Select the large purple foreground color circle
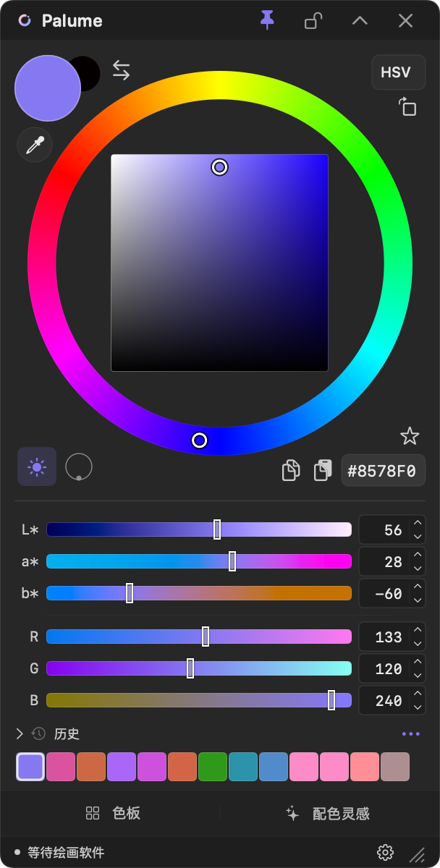Image resolution: width=440 pixels, height=868 pixels. coord(48,88)
